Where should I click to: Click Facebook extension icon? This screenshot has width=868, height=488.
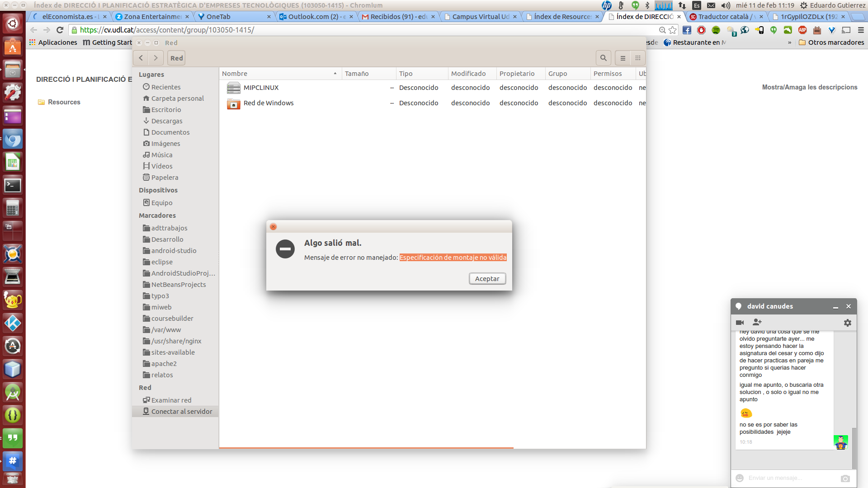tap(687, 30)
